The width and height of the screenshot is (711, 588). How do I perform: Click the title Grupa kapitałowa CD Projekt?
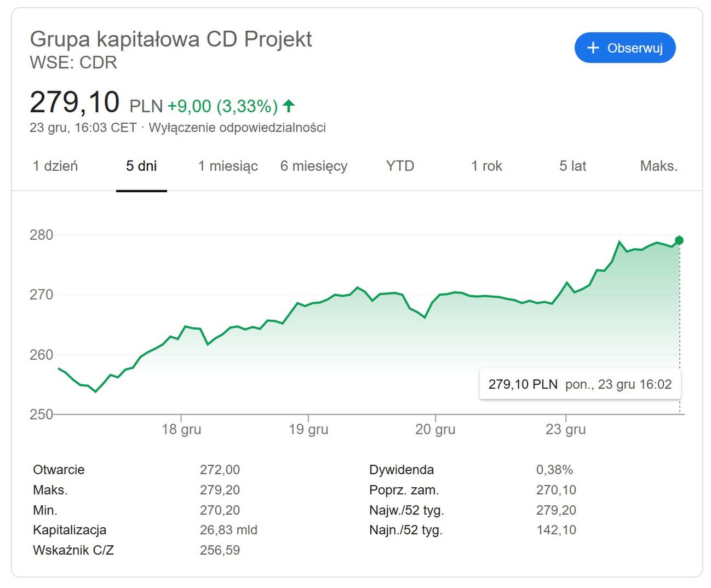point(171,39)
